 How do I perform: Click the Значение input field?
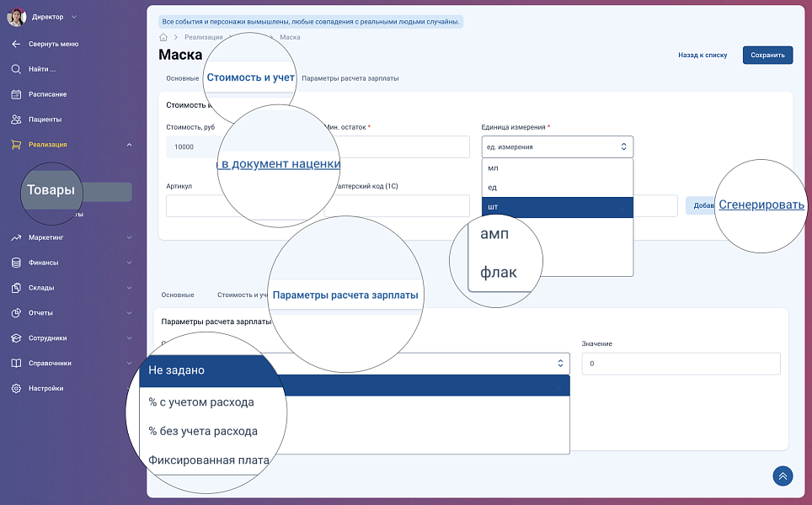pos(681,364)
